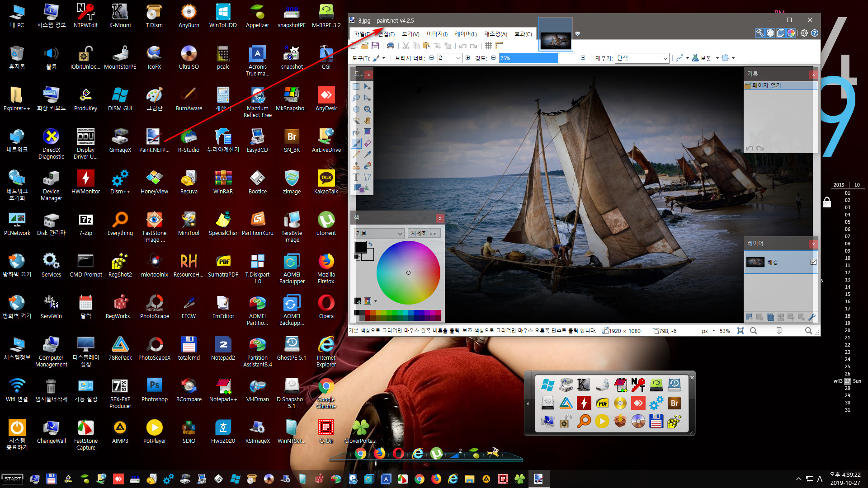Expand the selection clipping mode dropdown
The height and width of the screenshot is (488, 868).
[x=733, y=58]
